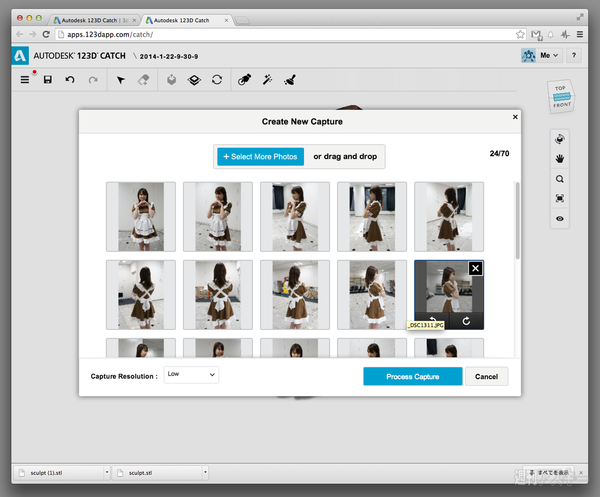This screenshot has height=497, width=600.
Task: Close the Create New Capture dialog
Action: point(515,117)
